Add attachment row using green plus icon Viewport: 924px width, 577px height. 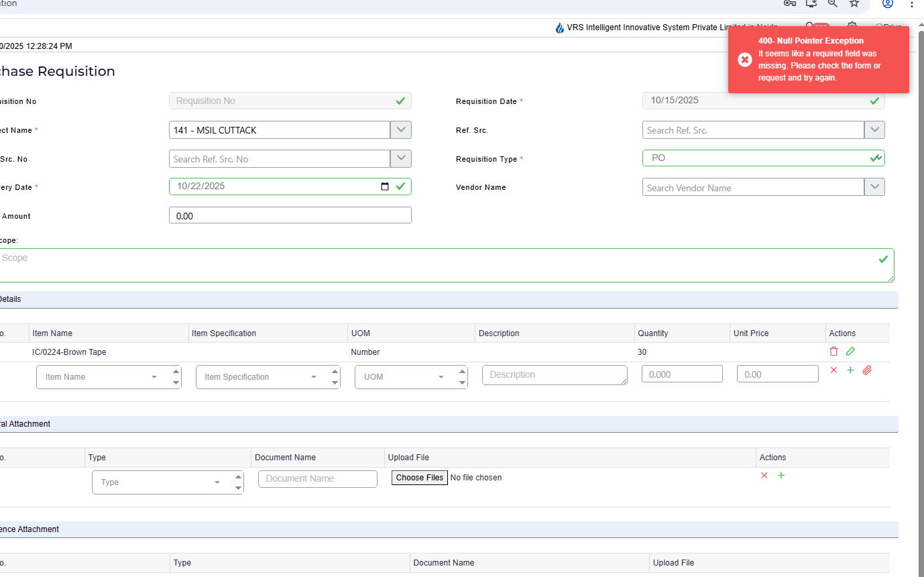click(781, 476)
